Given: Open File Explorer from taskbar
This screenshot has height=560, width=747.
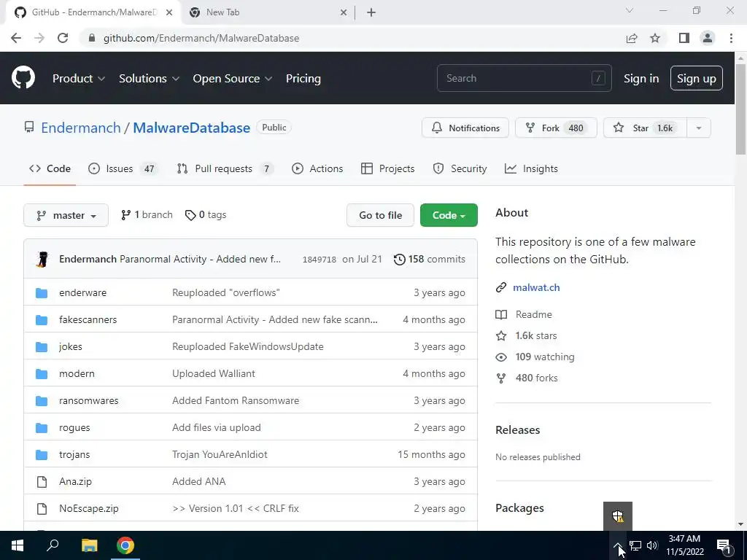Looking at the screenshot, I should coord(89,545).
